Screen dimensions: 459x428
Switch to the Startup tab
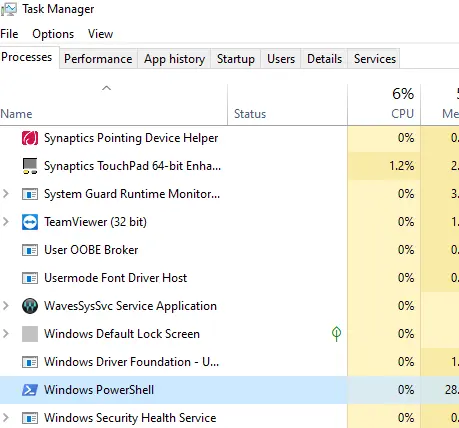tap(236, 59)
